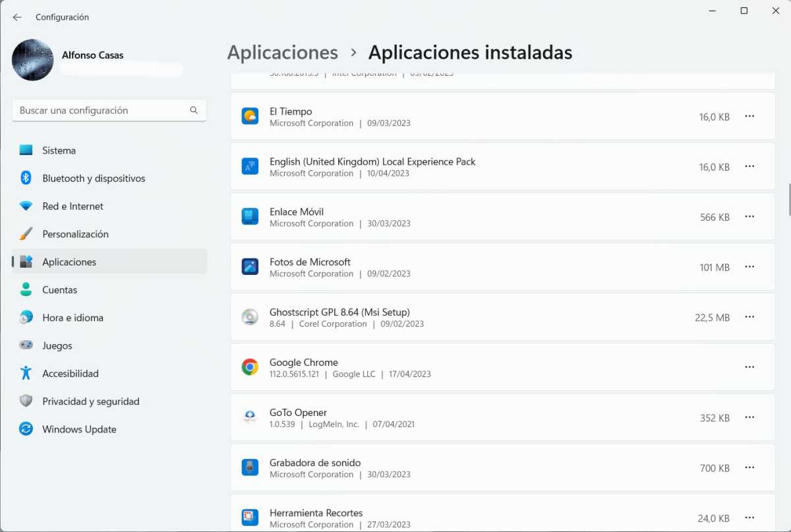The width and height of the screenshot is (791, 532).
Task: Click the 700 KB size value
Action: click(715, 468)
